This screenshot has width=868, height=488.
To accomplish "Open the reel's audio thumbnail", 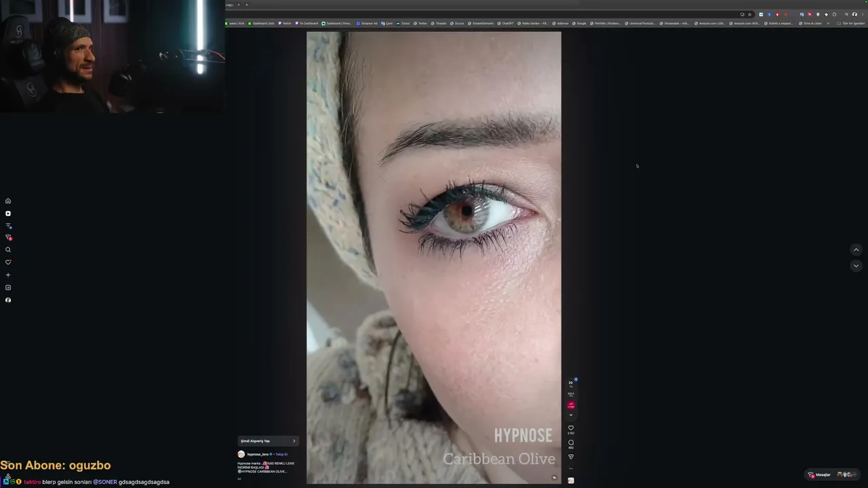I will coord(571,481).
